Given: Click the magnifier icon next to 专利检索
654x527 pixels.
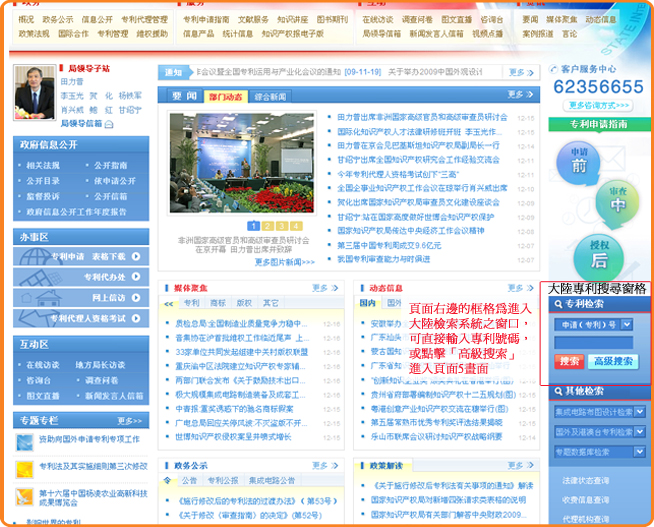Looking at the screenshot, I should click(558, 304).
